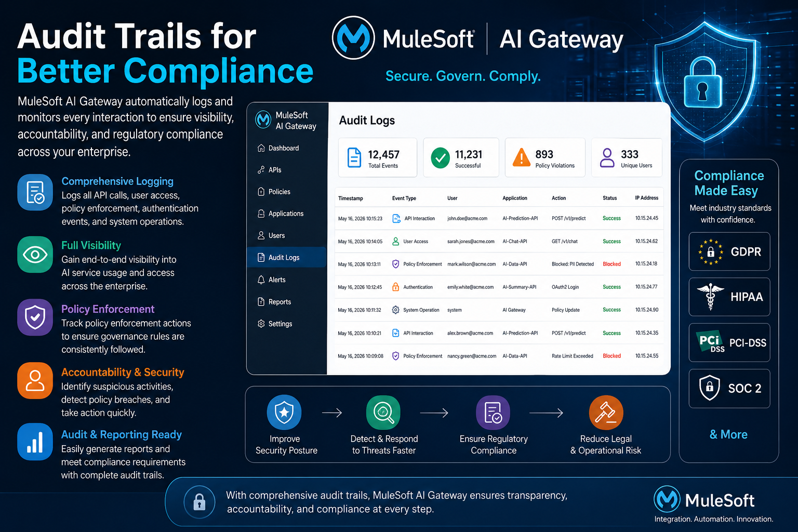Image resolution: width=798 pixels, height=532 pixels.
Task: Click the 'OAuth2 Login' action cell
Action: [x=565, y=287]
